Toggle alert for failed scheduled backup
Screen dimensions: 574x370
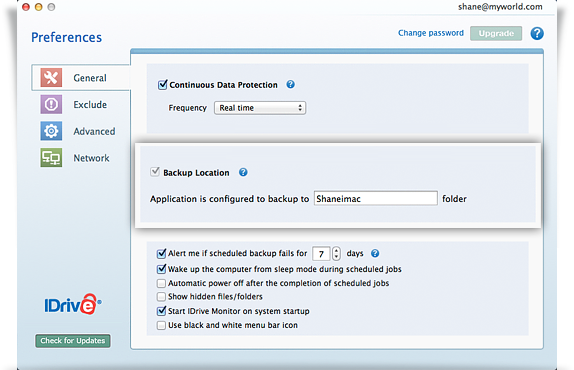[x=161, y=253]
